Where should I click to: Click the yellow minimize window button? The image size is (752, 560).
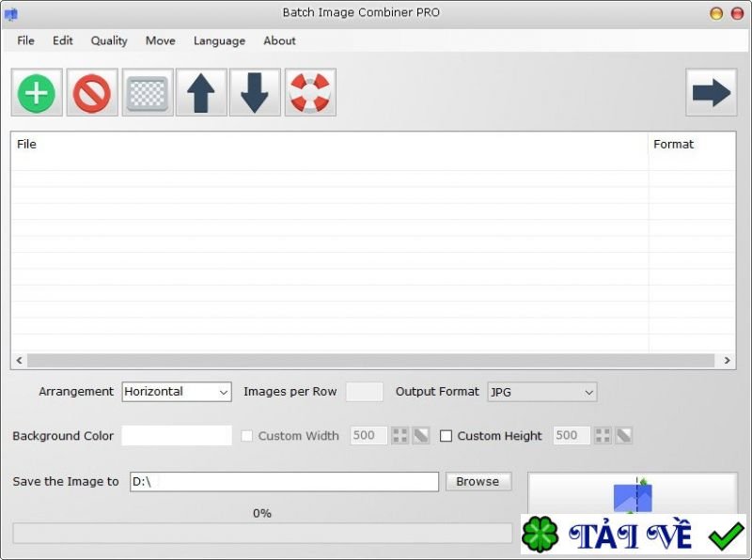click(716, 13)
